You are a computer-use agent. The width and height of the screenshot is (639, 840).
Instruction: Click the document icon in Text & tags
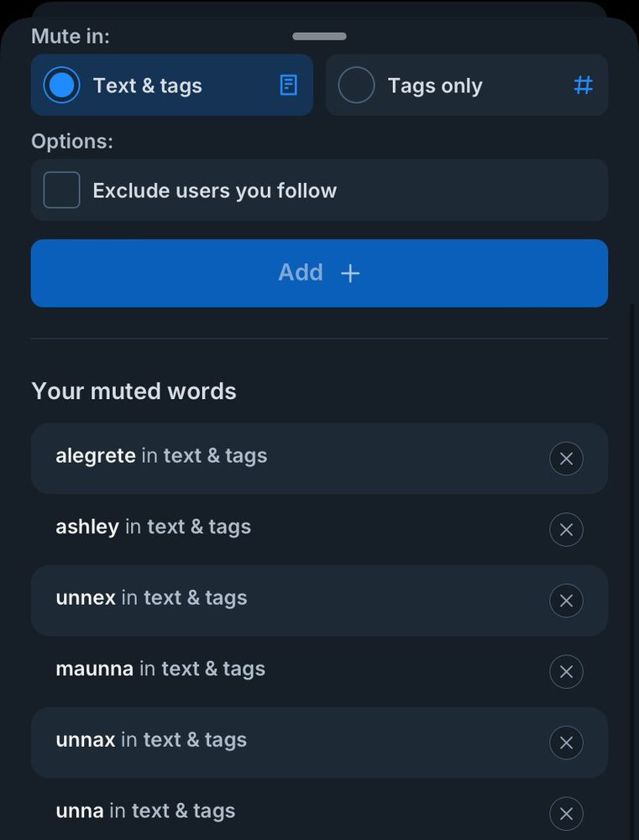click(x=288, y=86)
